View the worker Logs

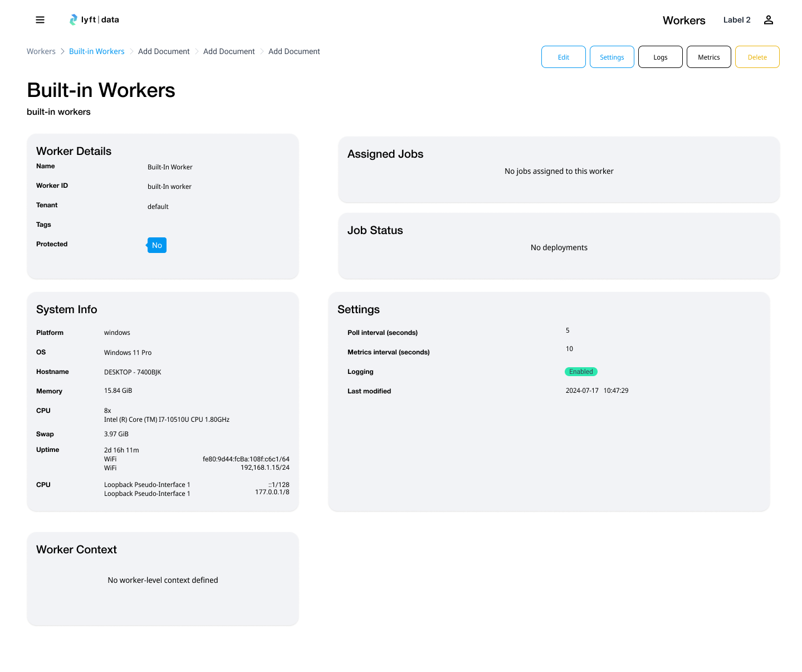[660, 57]
